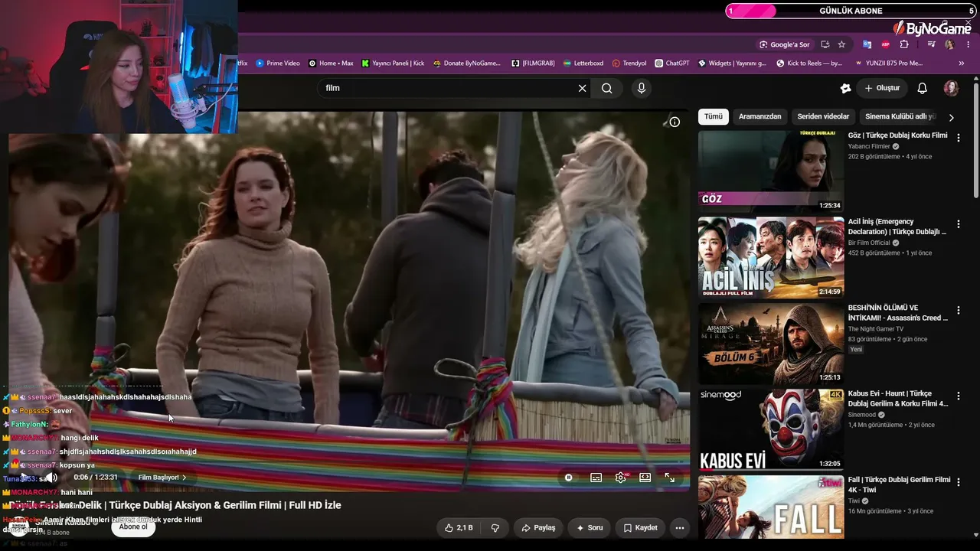Open options menu for Kabus Evi video
Viewport: 980px width, 551px height.
pyautogui.click(x=958, y=396)
